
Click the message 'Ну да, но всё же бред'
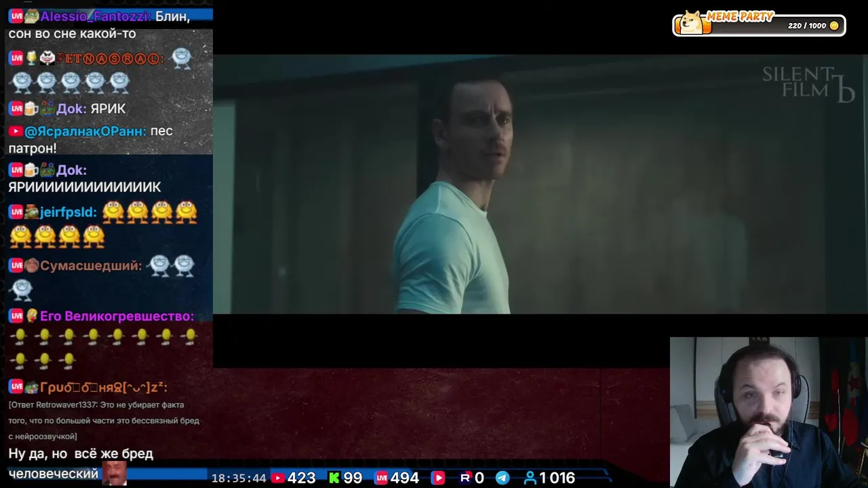coord(81,453)
